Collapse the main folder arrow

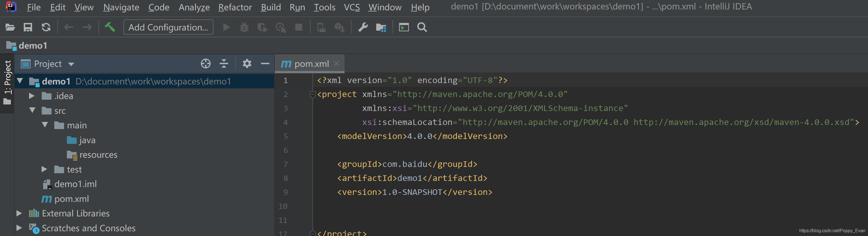[x=45, y=125]
